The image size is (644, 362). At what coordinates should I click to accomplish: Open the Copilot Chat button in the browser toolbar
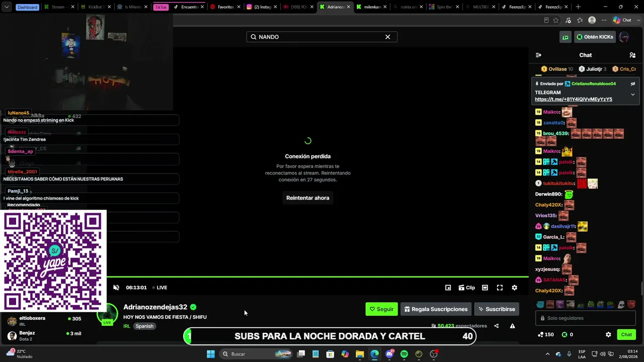tap(622, 20)
